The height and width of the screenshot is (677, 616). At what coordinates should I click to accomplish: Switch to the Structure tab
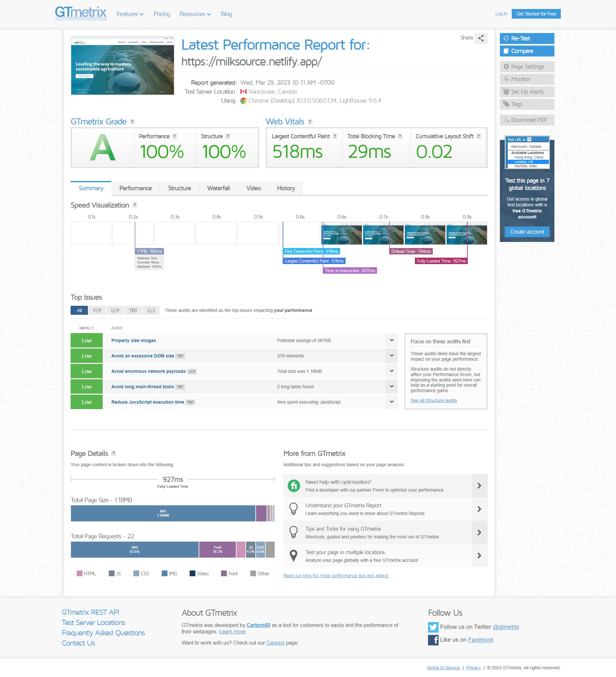(179, 188)
